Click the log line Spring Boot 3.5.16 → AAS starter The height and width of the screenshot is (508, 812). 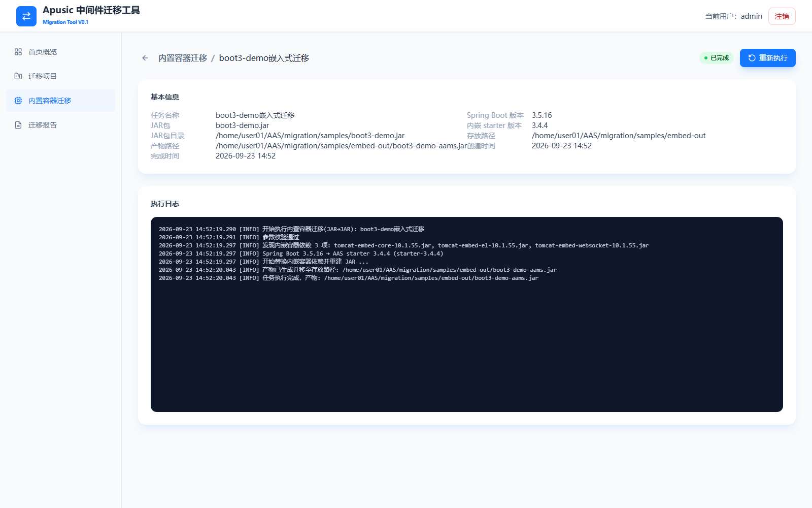(x=301, y=253)
